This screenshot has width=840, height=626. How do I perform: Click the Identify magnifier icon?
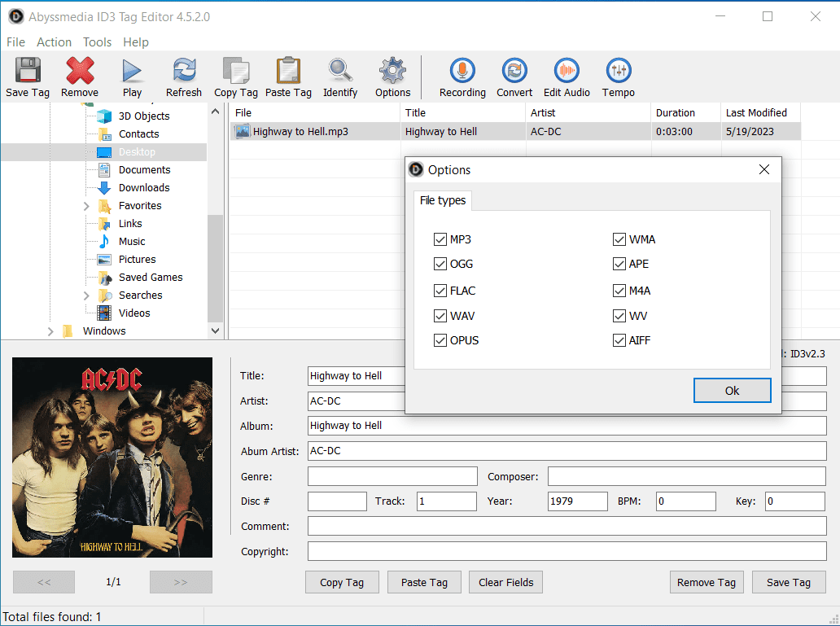[339, 72]
